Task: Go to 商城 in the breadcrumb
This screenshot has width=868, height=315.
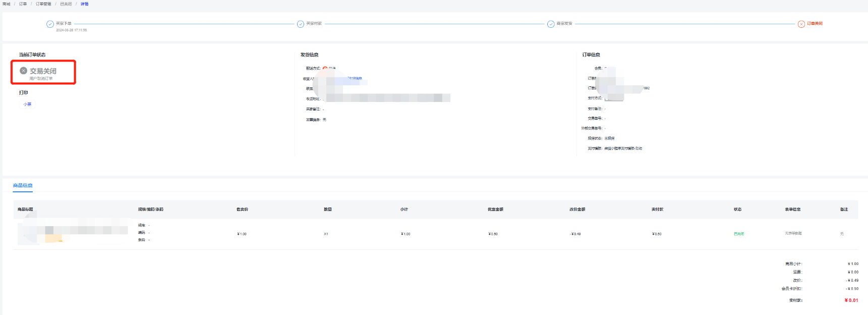Action: (6, 4)
